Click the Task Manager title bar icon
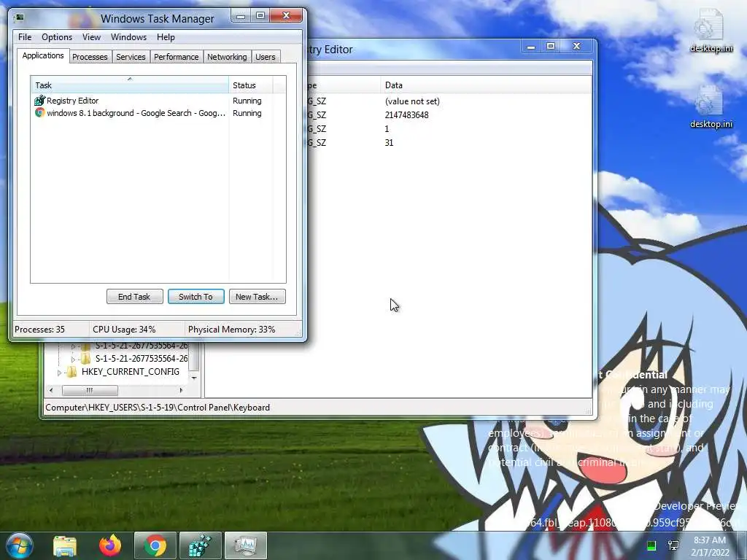 19,18
